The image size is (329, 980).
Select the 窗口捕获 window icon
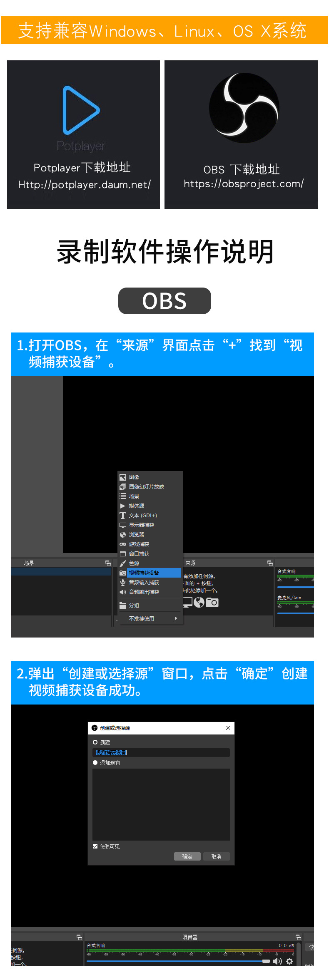click(x=123, y=554)
